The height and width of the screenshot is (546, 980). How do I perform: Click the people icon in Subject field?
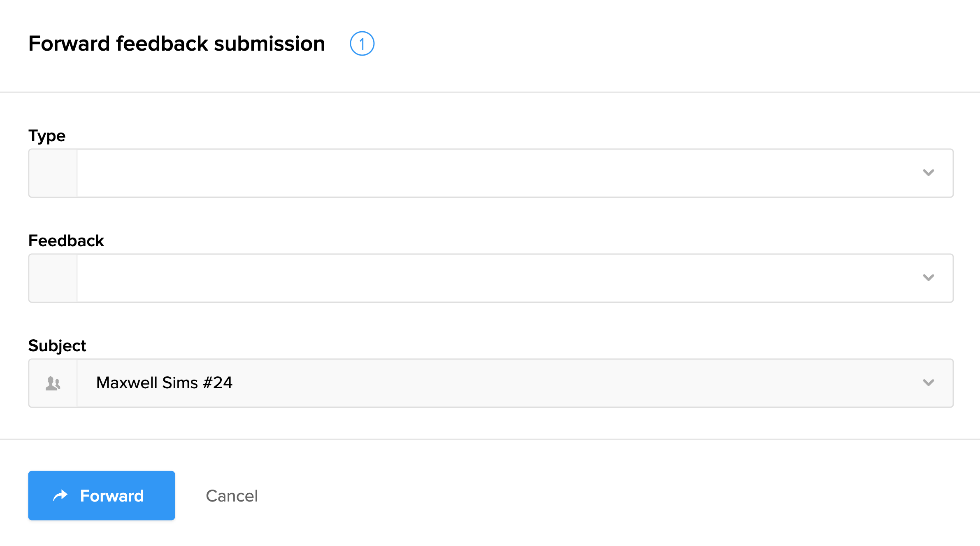tap(53, 383)
